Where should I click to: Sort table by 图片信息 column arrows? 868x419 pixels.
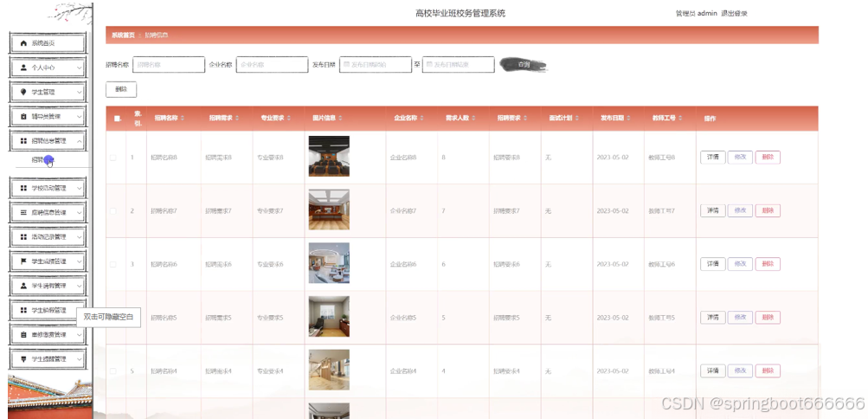pyautogui.click(x=340, y=119)
